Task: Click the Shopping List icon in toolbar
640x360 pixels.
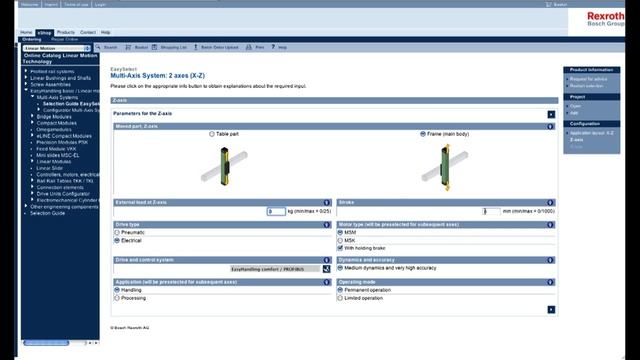Action: tap(155, 47)
